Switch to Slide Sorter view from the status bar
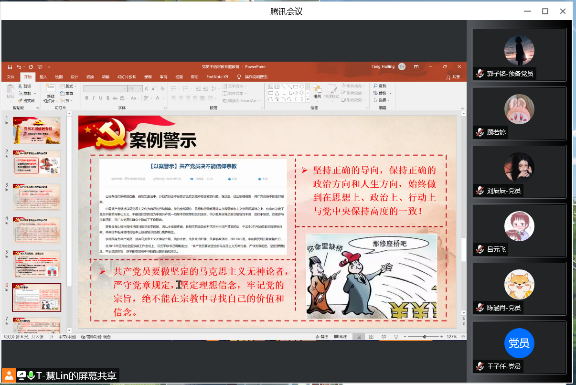 tap(371, 337)
